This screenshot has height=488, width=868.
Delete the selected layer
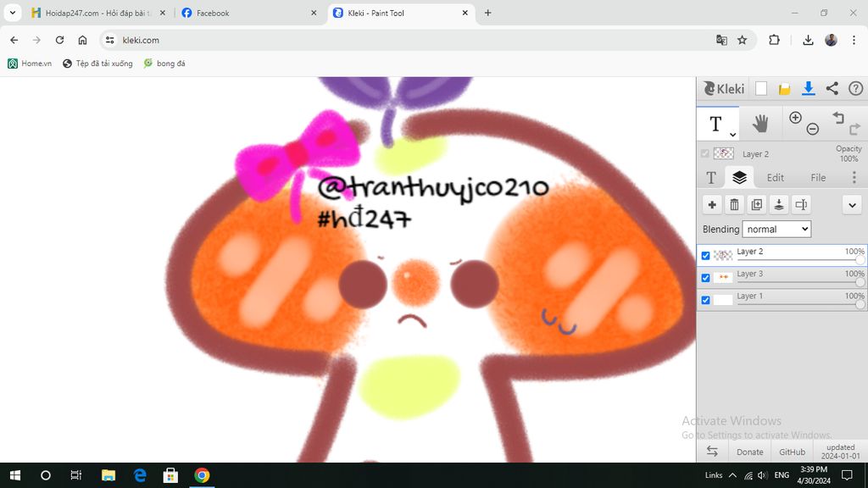(x=734, y=205)
